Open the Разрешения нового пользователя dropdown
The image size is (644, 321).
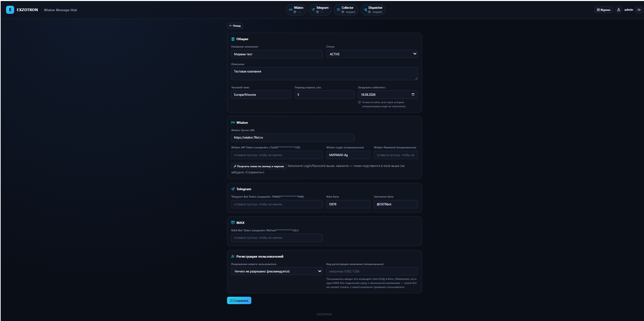pyautogui.click(x=277, y=271)
